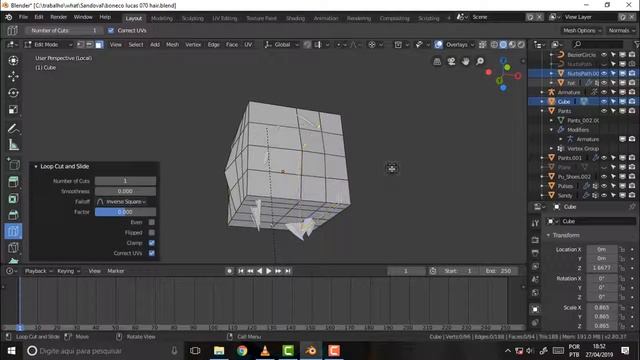Select the Extrude Region tool
Screen dimensions: 640x360
pos(13,182)
